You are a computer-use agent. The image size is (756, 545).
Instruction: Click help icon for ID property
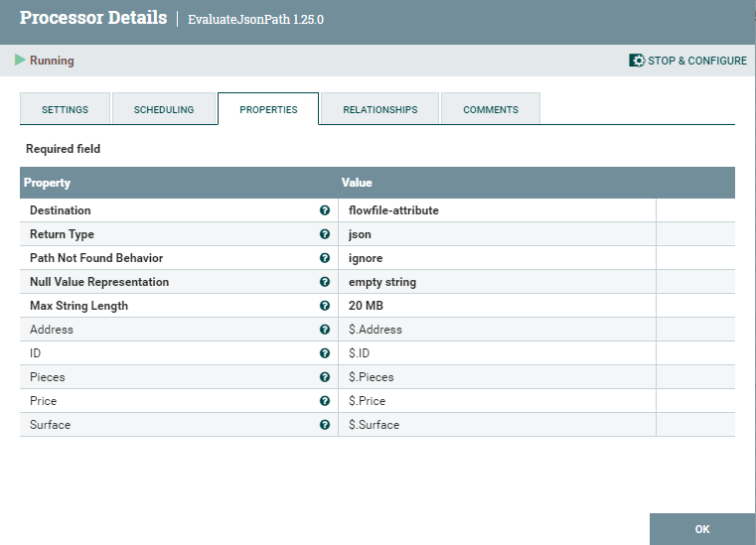[325, 353]
